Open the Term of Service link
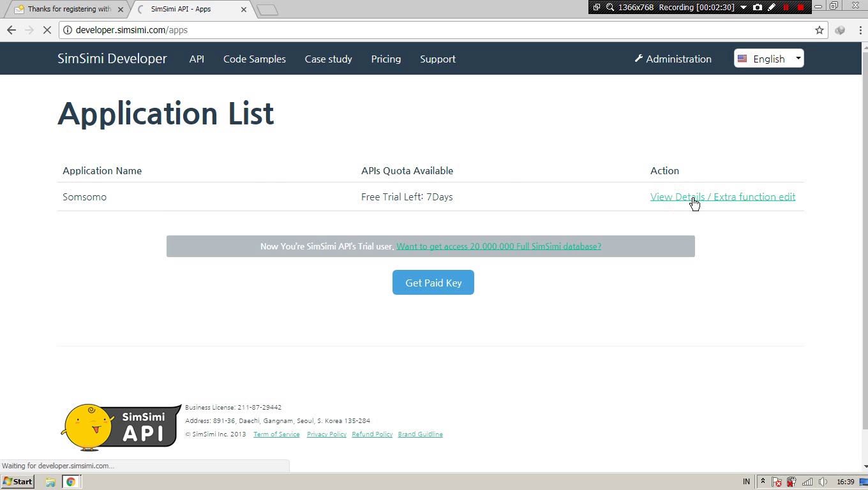 click(276, 434)
